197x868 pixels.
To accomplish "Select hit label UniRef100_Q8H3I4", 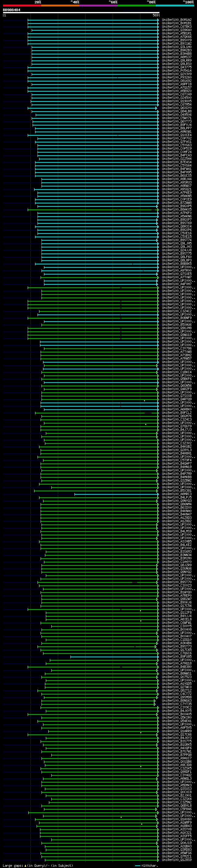I will coord(177,226).
